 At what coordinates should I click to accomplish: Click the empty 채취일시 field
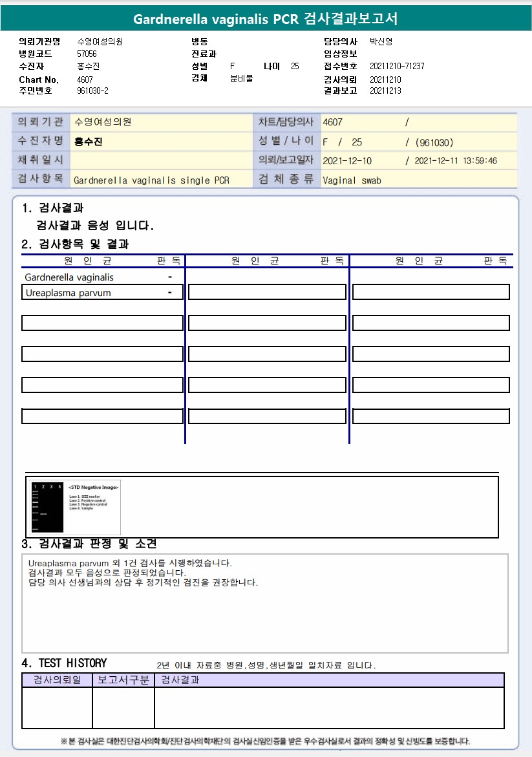click(x=161, y=160)
